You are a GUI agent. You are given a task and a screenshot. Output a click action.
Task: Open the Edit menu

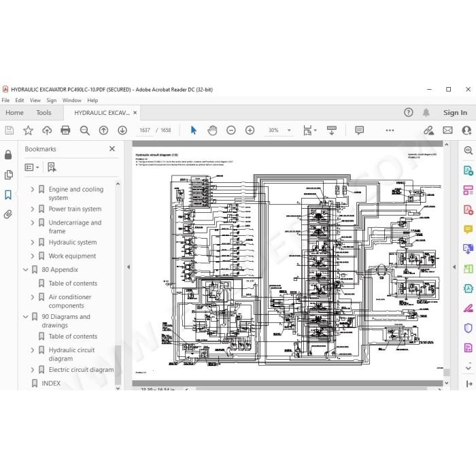point(20,100)
